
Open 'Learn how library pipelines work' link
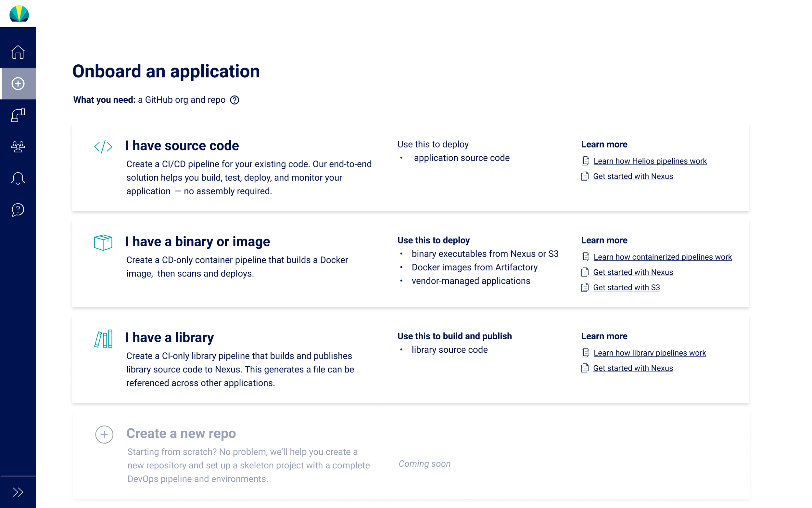point(650,353)
